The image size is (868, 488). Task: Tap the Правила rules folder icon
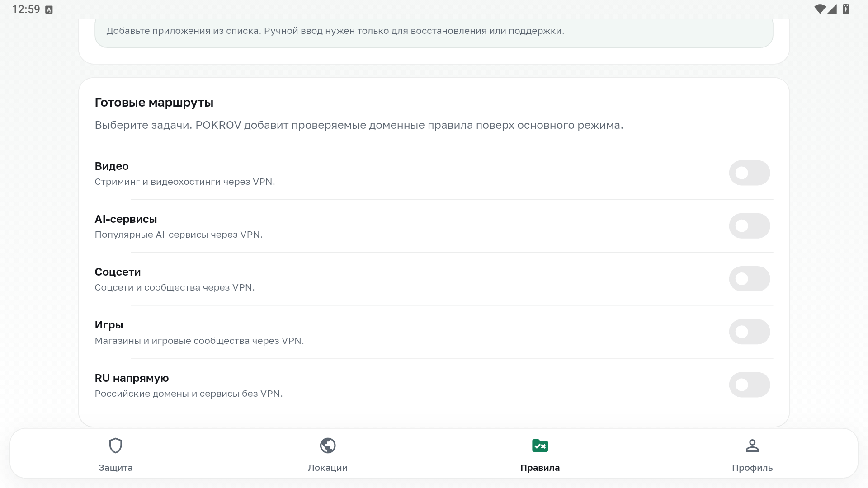pos(540,446)
